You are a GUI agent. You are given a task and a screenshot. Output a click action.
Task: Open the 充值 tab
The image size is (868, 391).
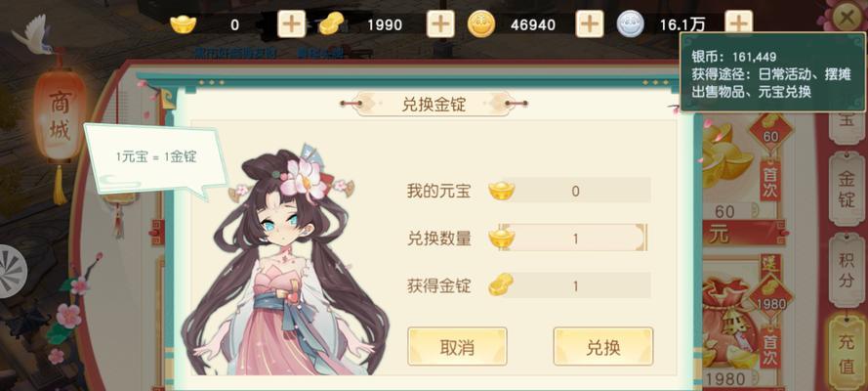(847, 352)
